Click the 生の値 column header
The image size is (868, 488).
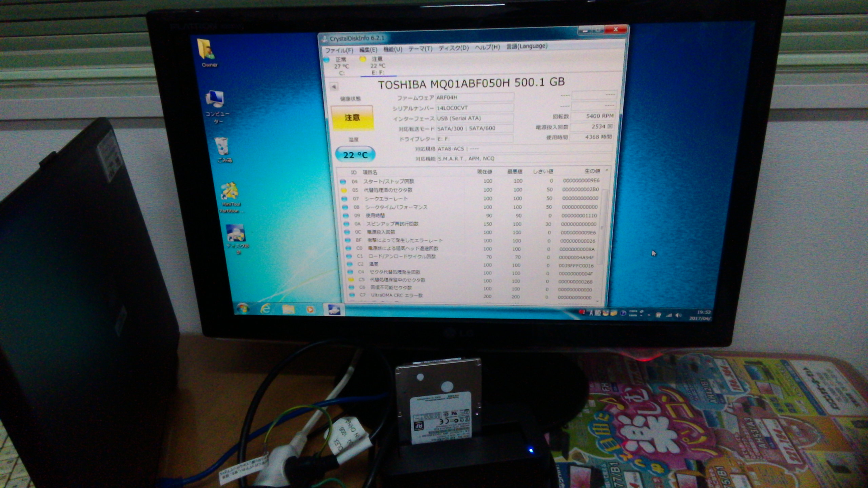(x=592, y=171)
